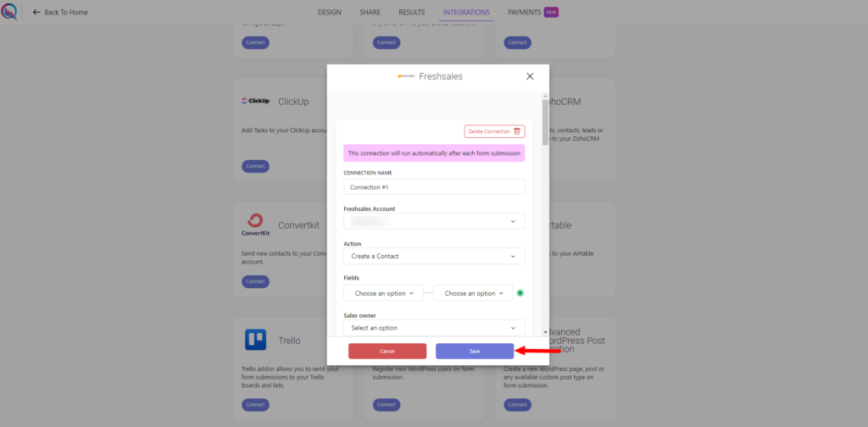Open the RESULTS tab
This screenshot has height=427, width=868.
411,12
